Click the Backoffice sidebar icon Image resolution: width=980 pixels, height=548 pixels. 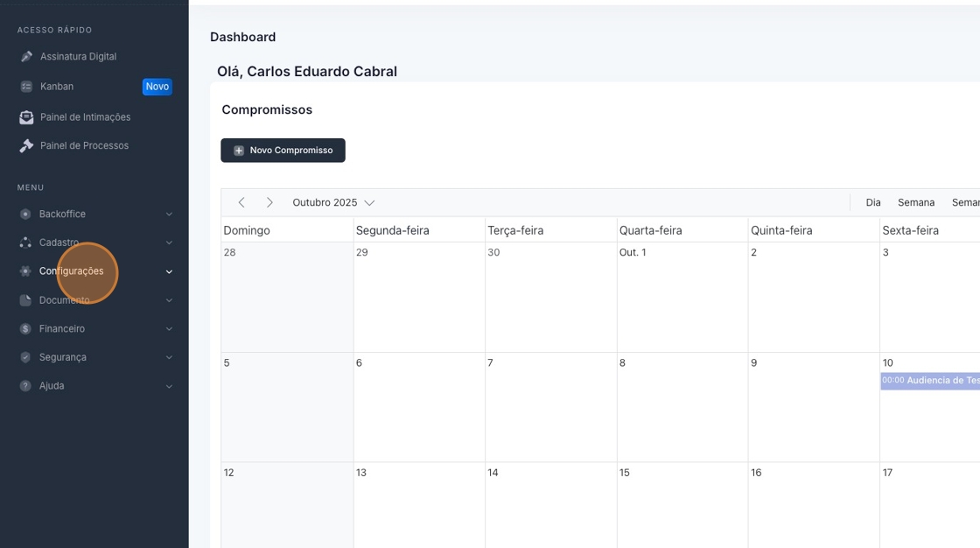pyautogui.click(x=25, y=214)
